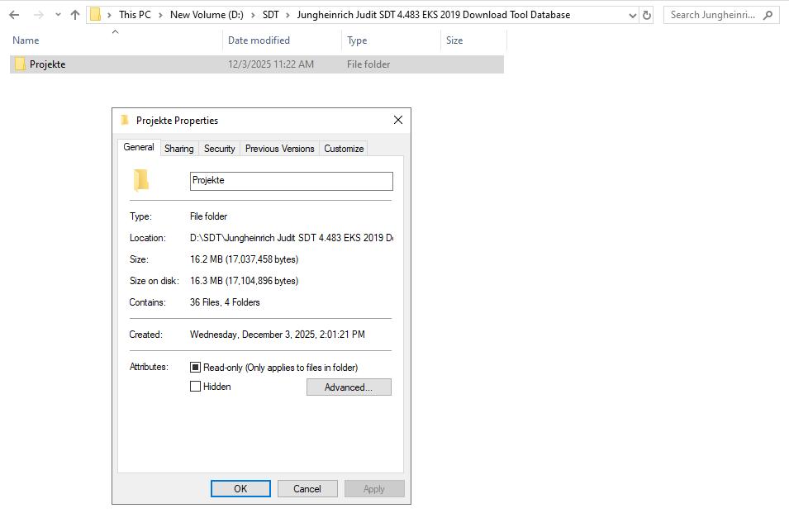Open the Previous Versions tab

point(280,149)
